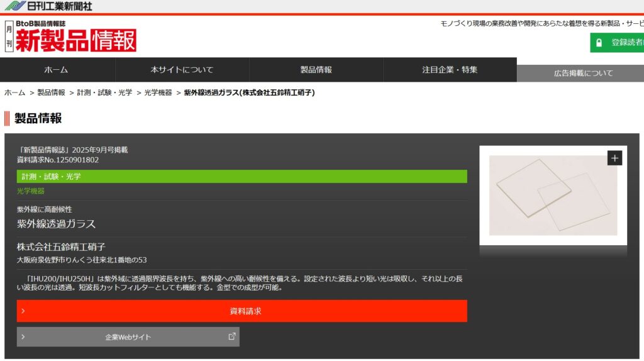Click the address 大阪府泉佐野市りんくう往来北1番地の53

[82, 260]
